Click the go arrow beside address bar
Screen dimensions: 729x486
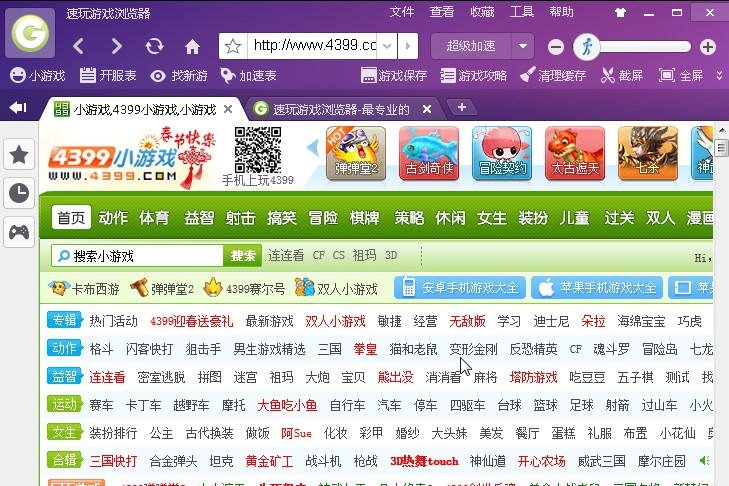pyautogui.click(x=408, y=46)
